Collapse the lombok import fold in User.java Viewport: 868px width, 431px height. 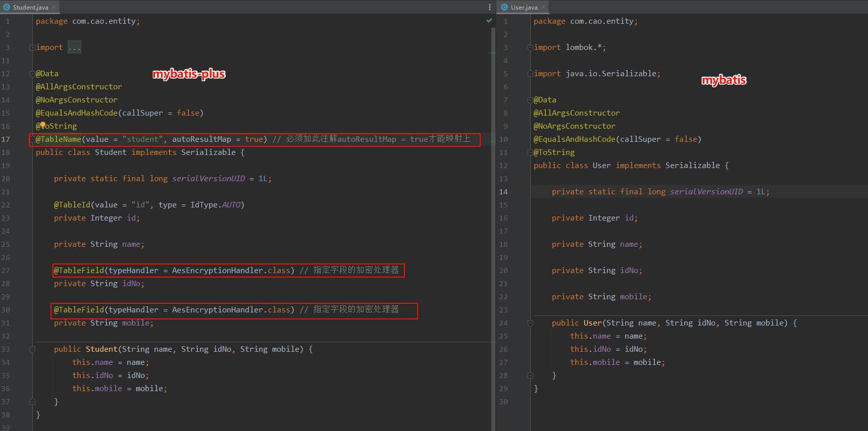pos(530,47)
